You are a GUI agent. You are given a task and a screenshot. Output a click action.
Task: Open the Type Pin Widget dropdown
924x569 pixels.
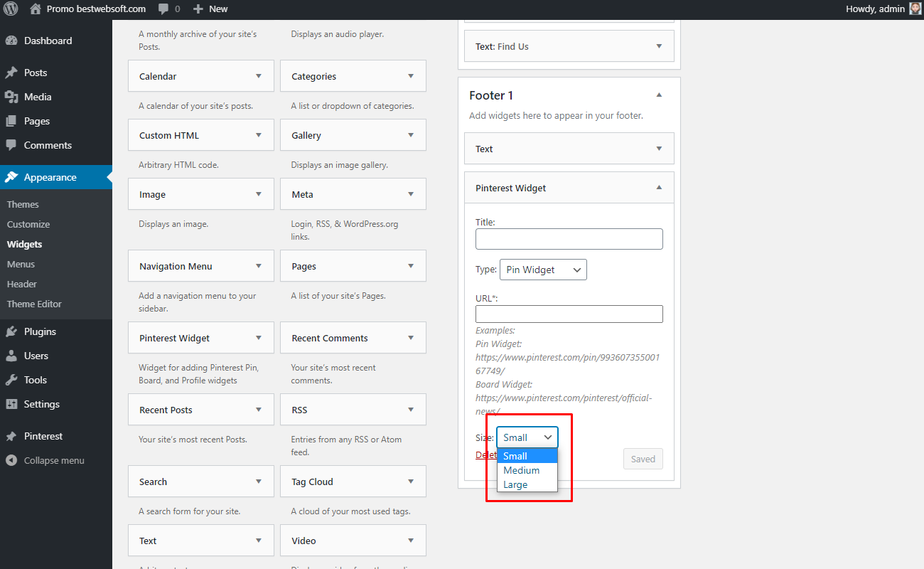tap(543, 270)
